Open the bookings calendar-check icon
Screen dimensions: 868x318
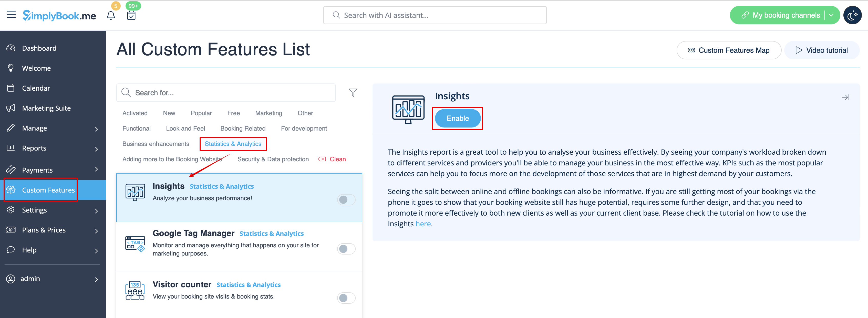click(131, 16)
